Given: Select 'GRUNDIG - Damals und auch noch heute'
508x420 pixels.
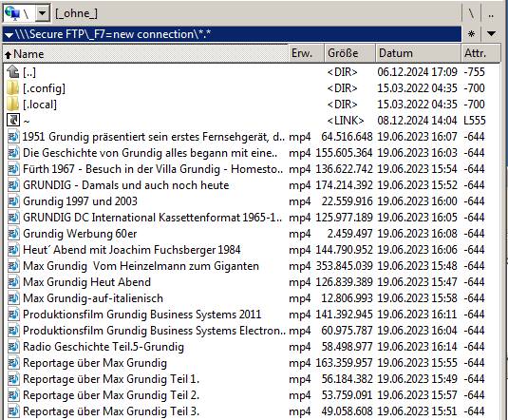Looking at the screenshot, I should tap(126, 185).
